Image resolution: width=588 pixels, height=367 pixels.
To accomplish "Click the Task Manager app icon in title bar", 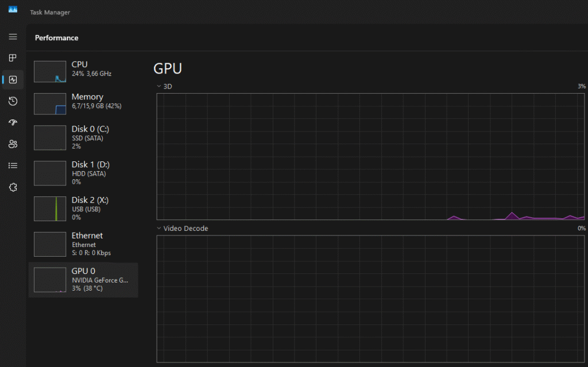I will (x=13, y=9).
